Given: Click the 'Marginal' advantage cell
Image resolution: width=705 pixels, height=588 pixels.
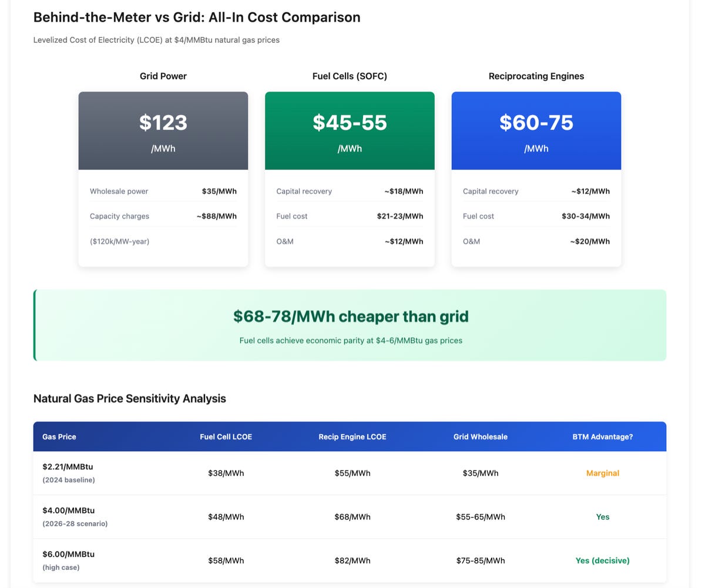Looking at the screenshot, I should pos(603,473).
